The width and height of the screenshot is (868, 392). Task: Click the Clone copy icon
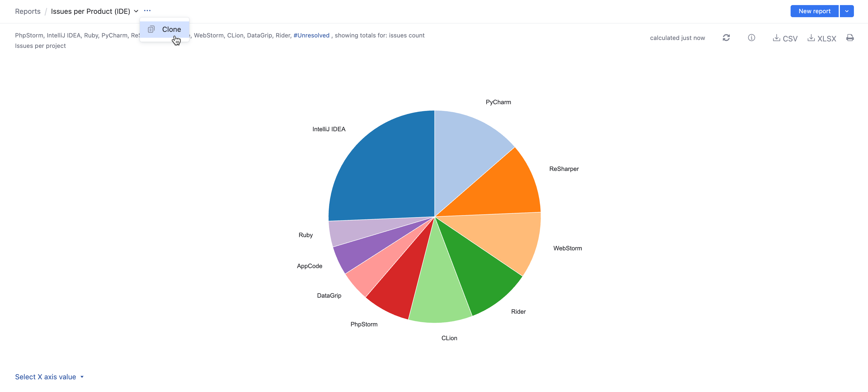coord(151,29)
